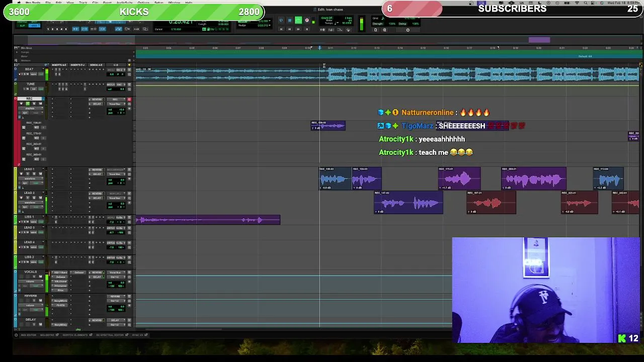Open the REC track view selector 'playlists'
The image size is (644, 362).
point(30,109)
